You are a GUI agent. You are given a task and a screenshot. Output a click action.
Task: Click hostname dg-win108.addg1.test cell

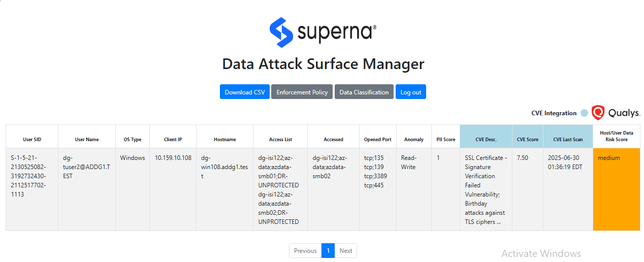225,189
